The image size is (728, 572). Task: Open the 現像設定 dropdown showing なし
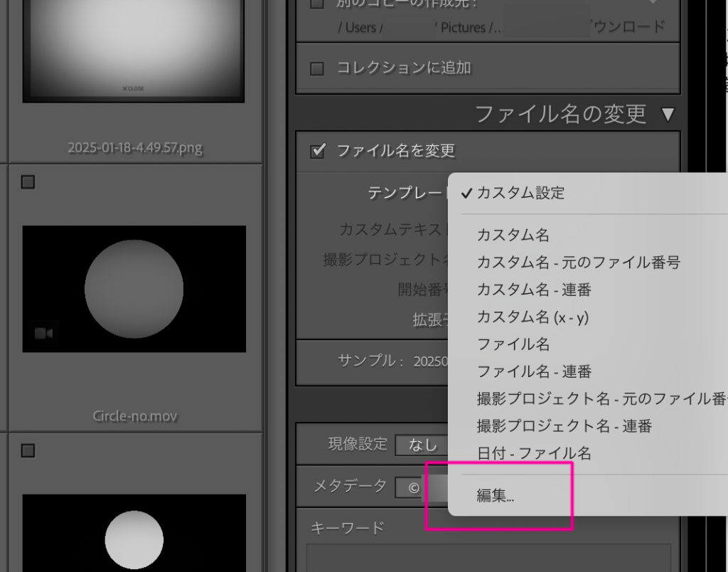point(422,445)
